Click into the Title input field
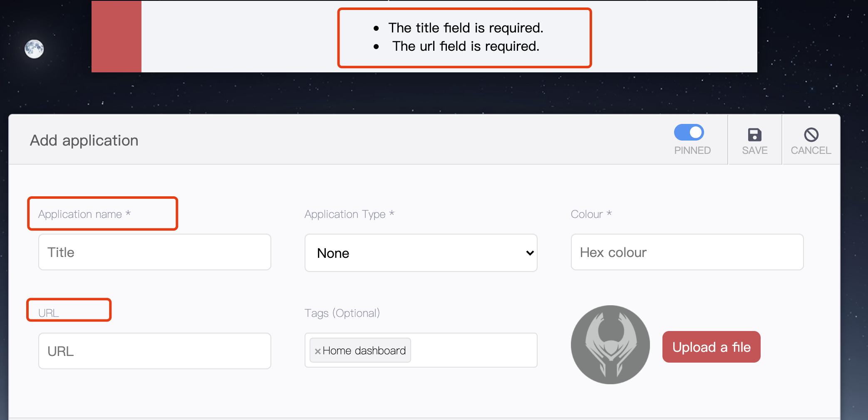Viewport: 868px width, 420px height. pos(155,252)
